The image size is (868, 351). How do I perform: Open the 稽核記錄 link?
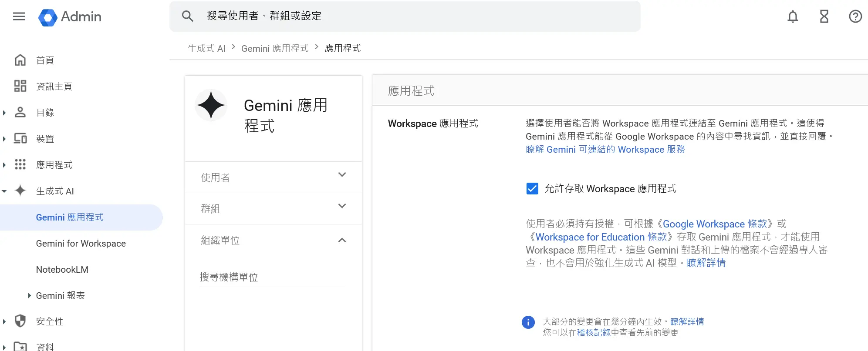click(594, 333)
